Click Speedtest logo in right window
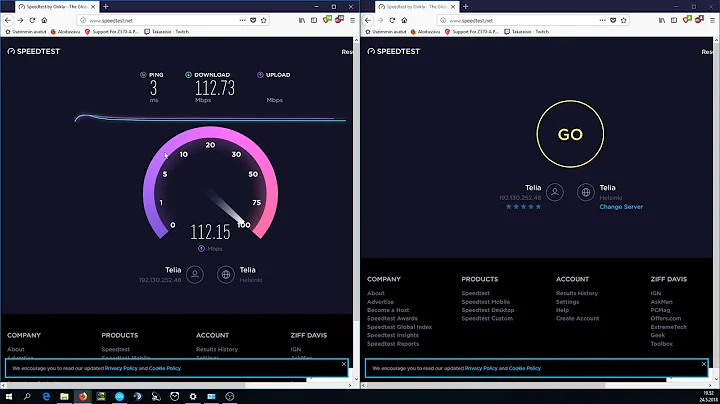Image resolution: width=720 pixels, height=404 pixels. pos(394,51)
